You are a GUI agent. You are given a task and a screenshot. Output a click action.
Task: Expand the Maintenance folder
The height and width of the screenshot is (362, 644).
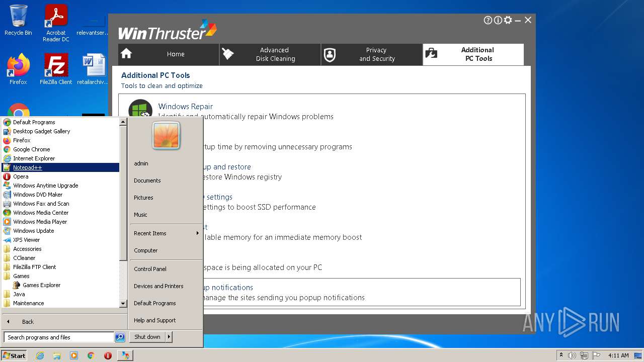tap(28, 303)
